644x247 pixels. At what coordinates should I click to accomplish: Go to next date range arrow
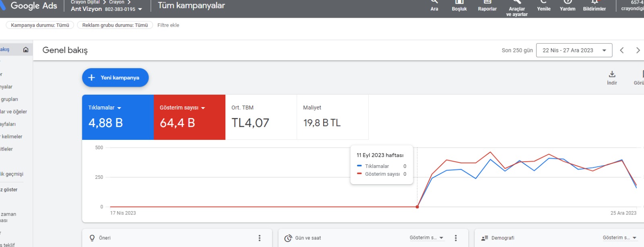point(638,50)
